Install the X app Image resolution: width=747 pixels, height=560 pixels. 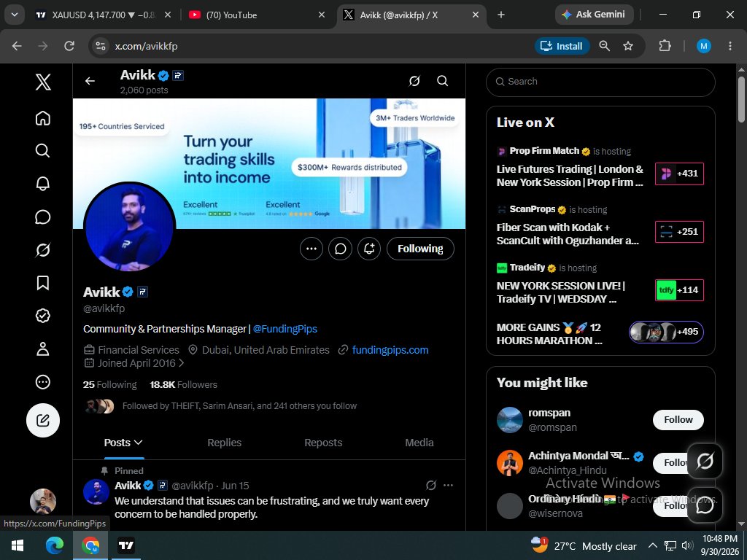562,46
